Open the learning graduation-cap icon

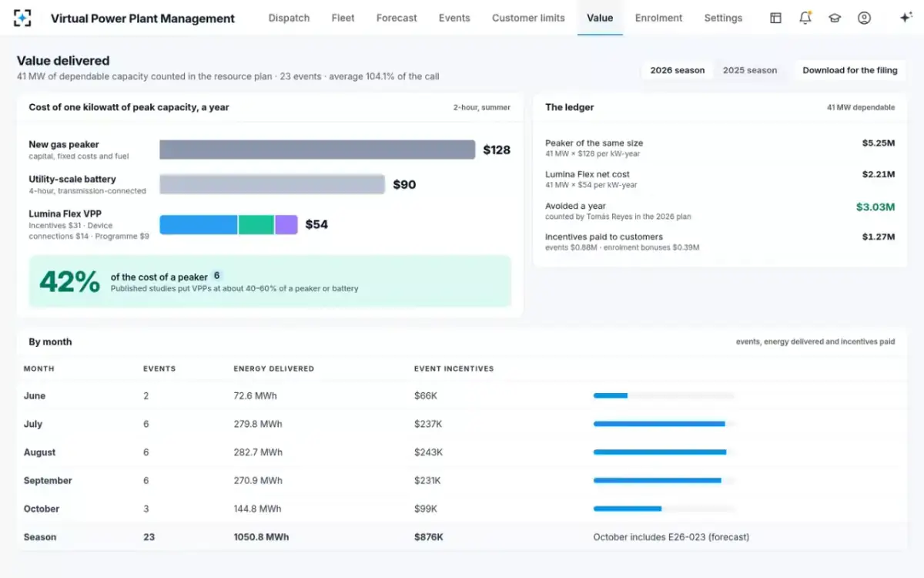835,18
